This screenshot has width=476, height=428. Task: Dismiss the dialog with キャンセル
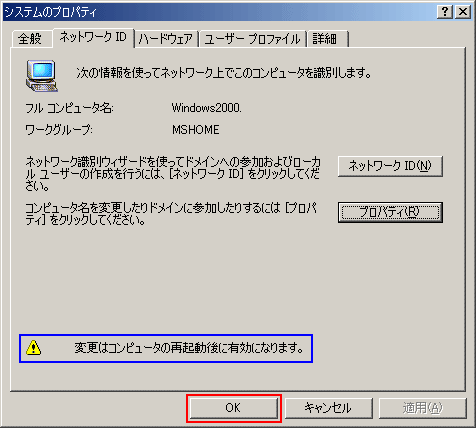(328, 408)
